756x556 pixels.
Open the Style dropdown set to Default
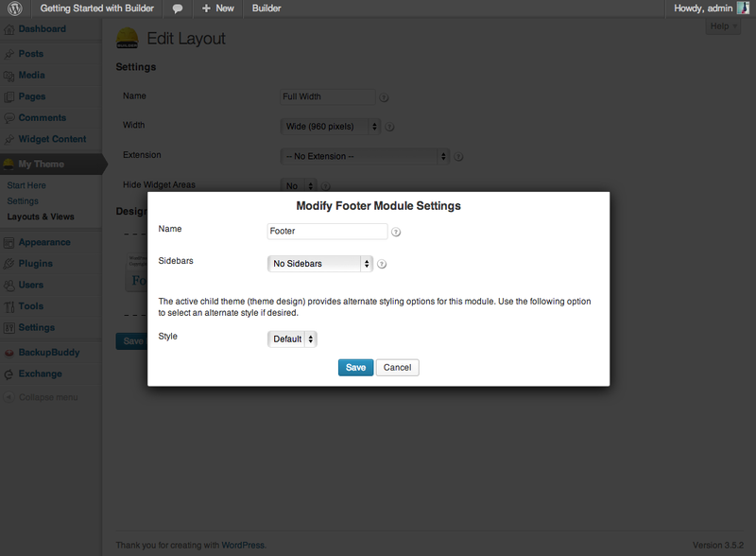click(292, 339)
